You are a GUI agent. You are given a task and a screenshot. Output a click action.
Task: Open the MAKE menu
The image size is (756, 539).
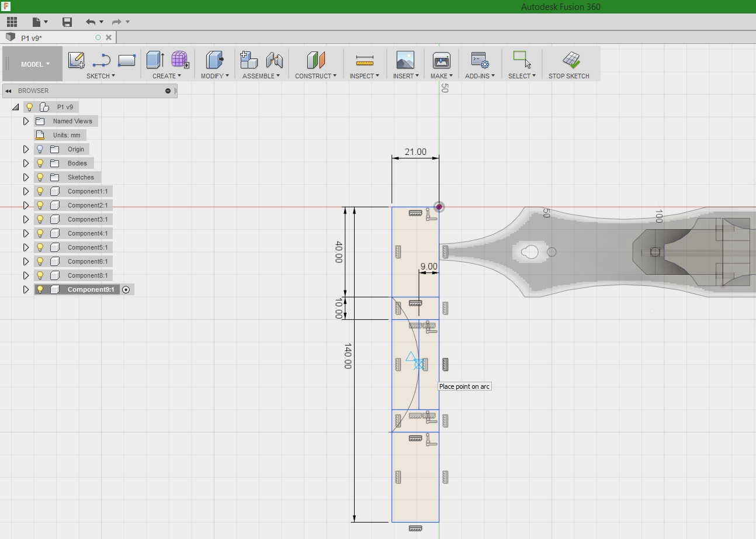point(441,76)
